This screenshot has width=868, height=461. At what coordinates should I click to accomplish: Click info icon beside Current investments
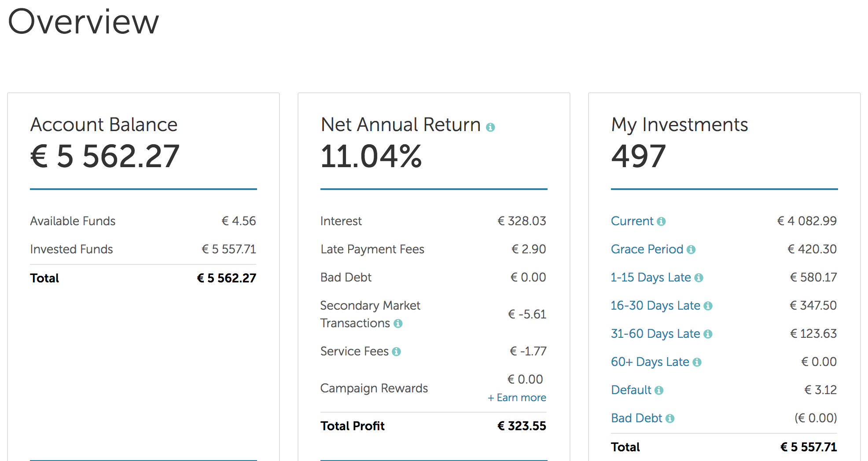tap(661, 221)
